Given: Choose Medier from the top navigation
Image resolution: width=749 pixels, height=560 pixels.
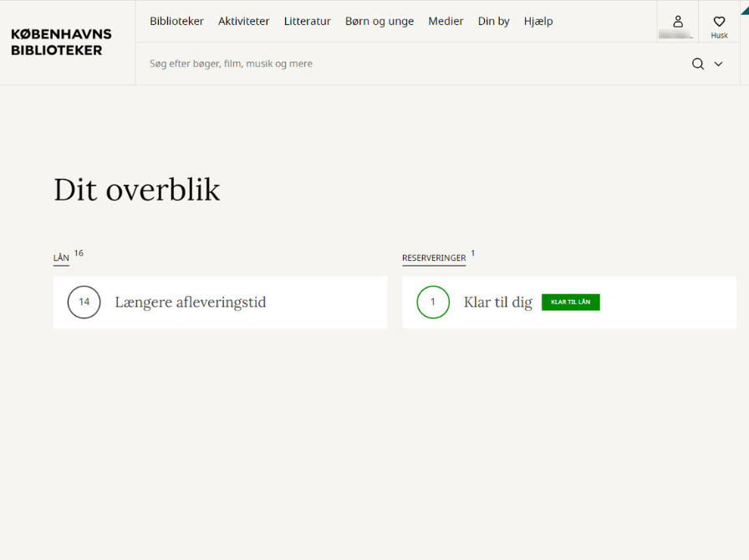Looking at the screenshot, I should pos(446,21).
